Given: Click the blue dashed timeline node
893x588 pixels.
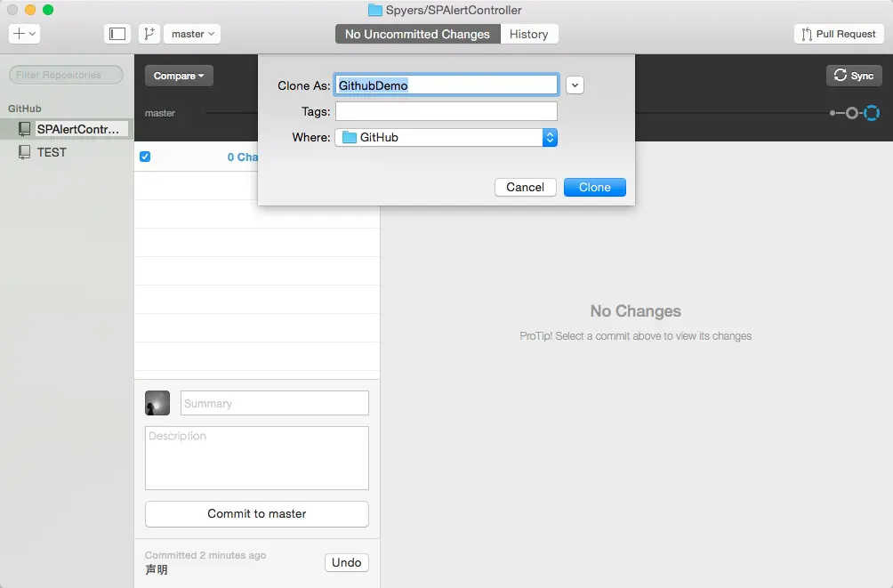Looking at the screenshot, I should click(872, 113).
